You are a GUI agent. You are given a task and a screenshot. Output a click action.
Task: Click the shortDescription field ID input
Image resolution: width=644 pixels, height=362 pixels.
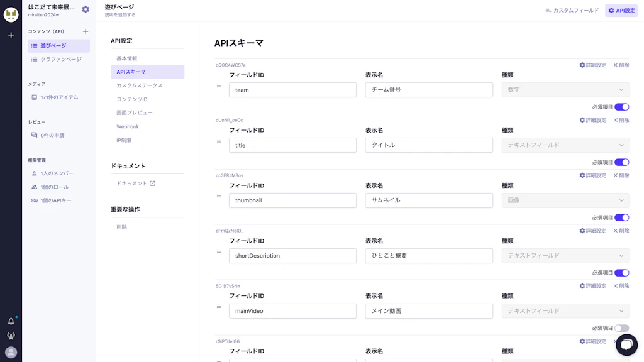(292, 256)
